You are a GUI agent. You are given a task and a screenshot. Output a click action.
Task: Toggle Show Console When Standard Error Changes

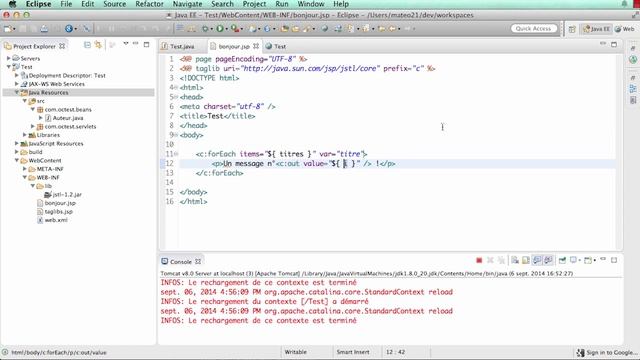(548, 260)
